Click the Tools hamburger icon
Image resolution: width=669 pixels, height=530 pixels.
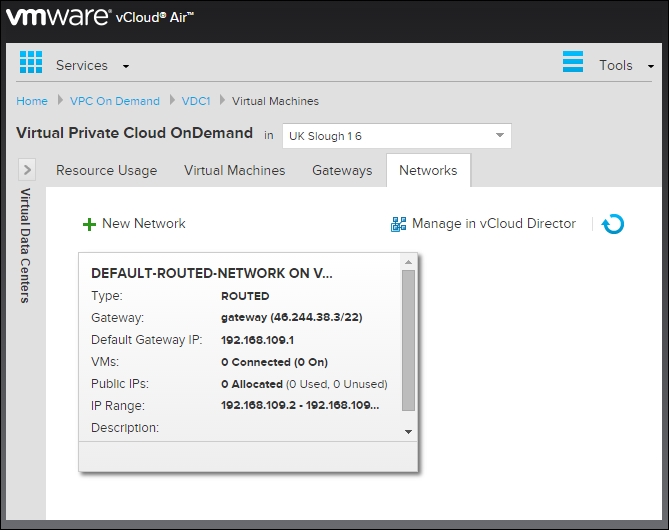(x=573, y=63)
